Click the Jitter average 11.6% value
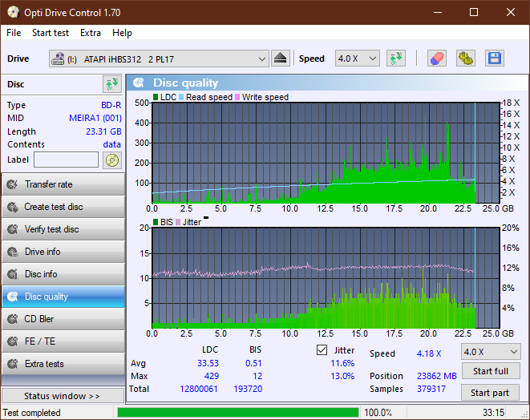This screenshot has height=420, width=530. [342, 363]
